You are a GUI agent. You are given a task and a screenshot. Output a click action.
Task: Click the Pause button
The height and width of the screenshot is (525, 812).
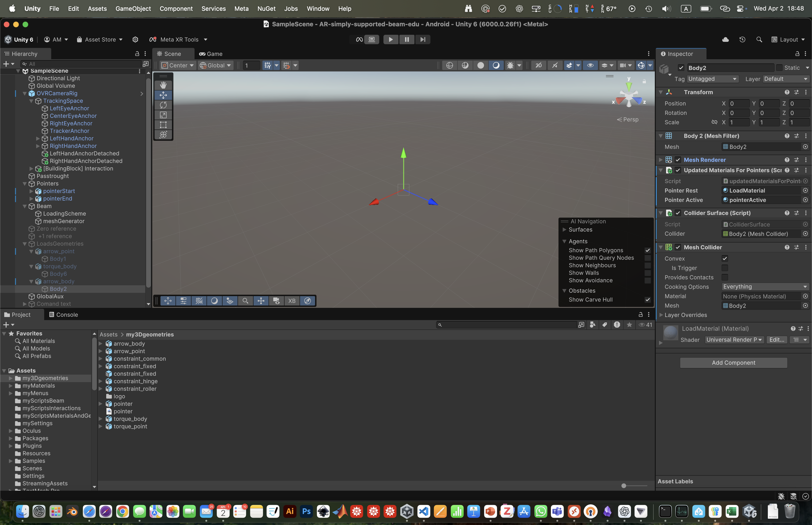(406, 39)
